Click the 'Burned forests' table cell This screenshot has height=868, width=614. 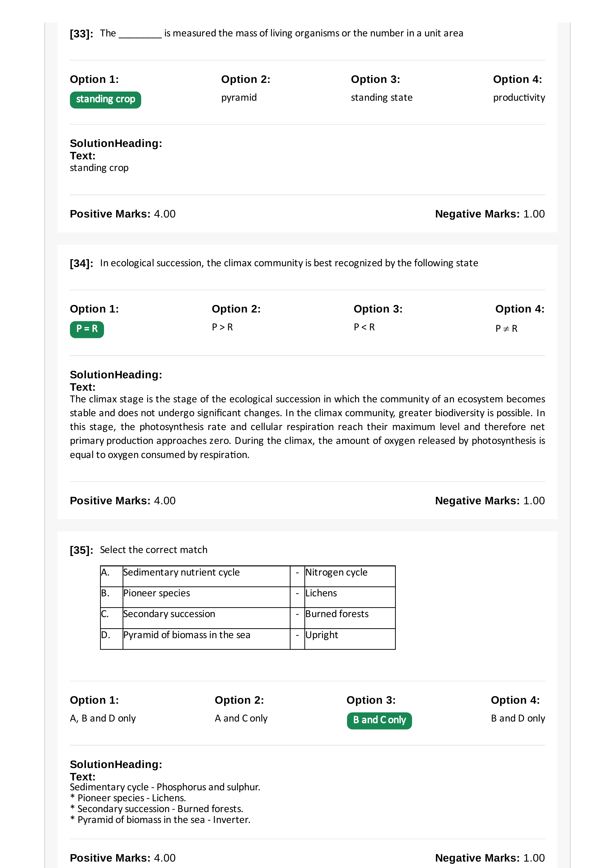(350, 618)
